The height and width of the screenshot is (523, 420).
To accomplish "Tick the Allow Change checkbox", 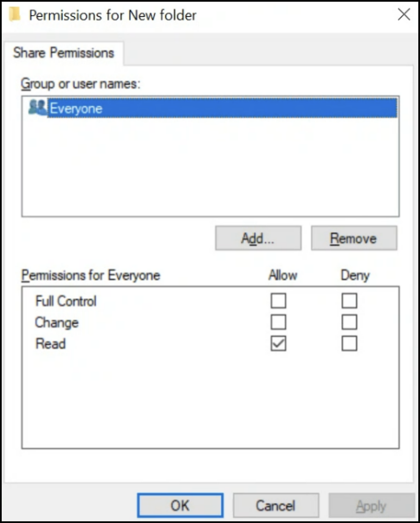I will point(278,322).
